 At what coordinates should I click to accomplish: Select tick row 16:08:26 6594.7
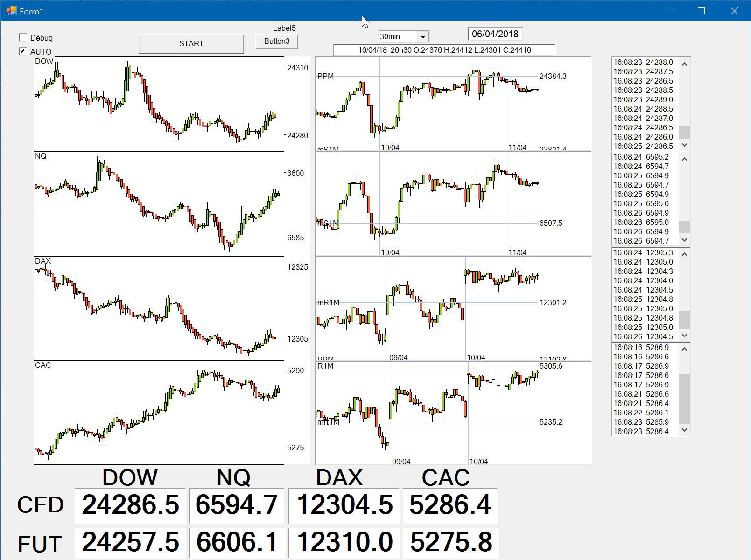(x=645, y=241)
